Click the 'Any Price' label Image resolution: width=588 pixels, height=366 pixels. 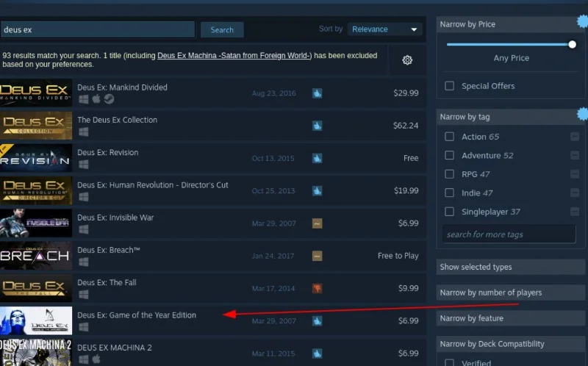[x=511, y=58]
